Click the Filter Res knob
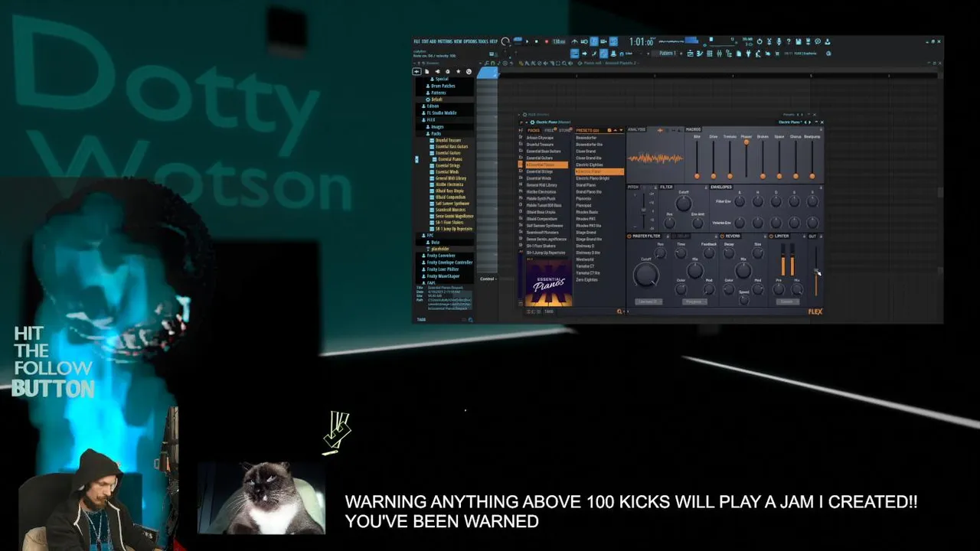Viewport: 980px width, 551px height. [x=670, y=223]
